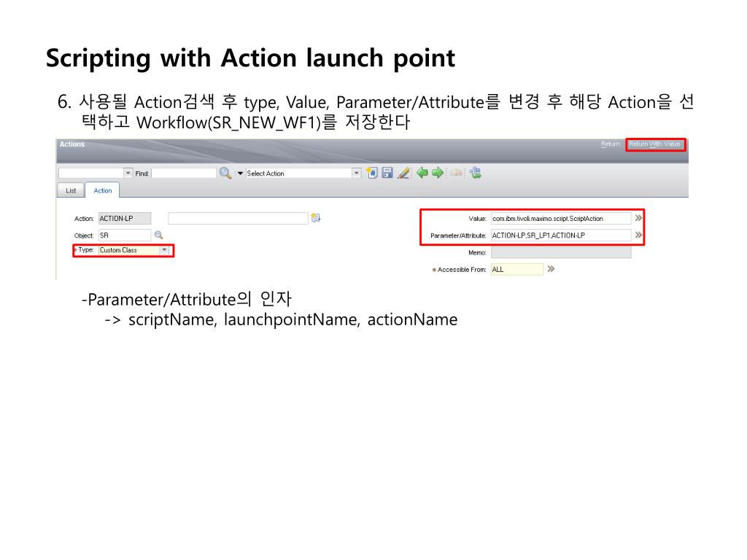Click the New Action toolbar icon
The width and height of the screenshot is (747, 560).
pos(372,173)
